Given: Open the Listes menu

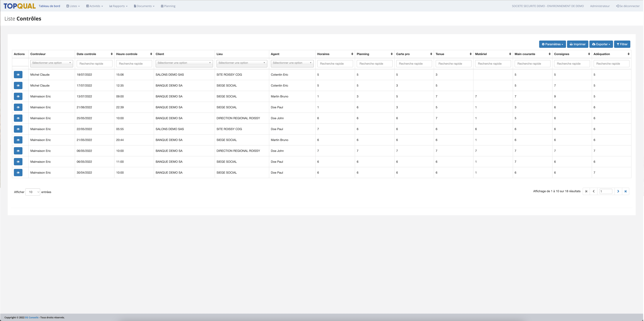Looking at the screenshot, I should tap(73, 6).
